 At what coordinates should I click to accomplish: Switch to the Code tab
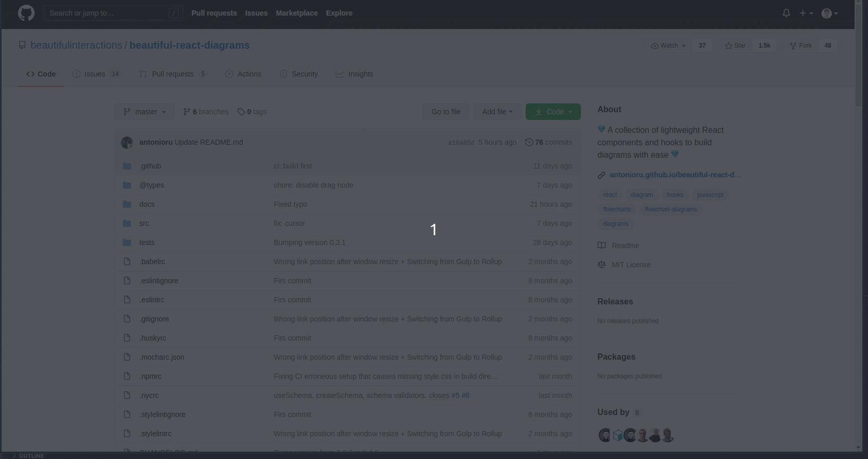click(41, 74)
